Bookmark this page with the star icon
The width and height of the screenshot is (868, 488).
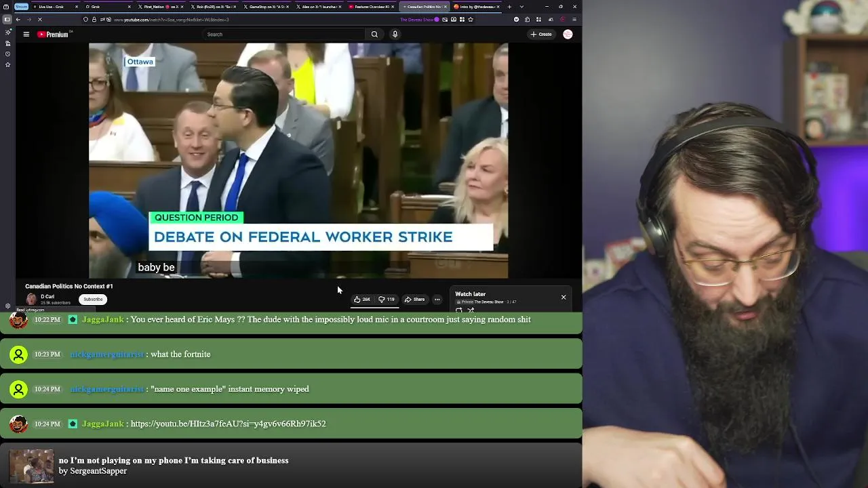click(471, 20)
